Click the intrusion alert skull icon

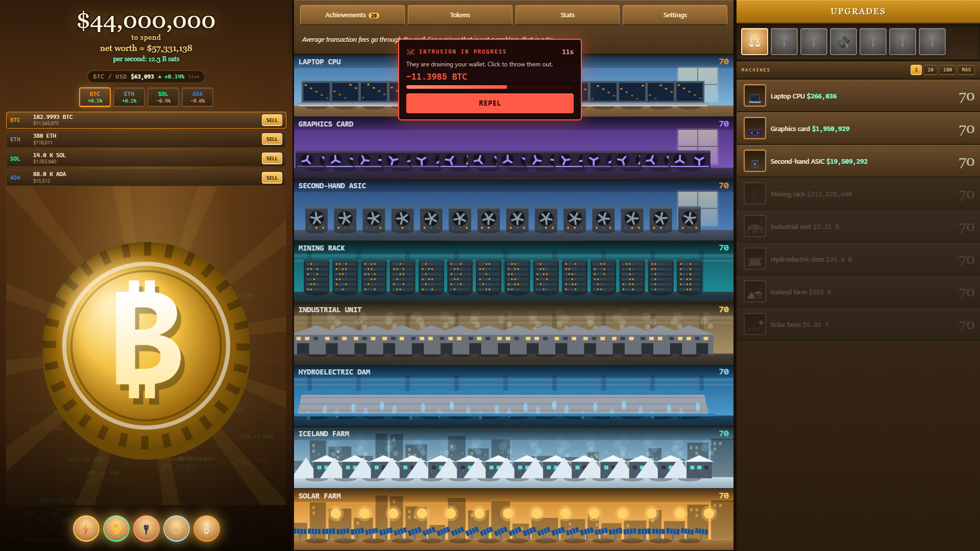coord(410,52)
